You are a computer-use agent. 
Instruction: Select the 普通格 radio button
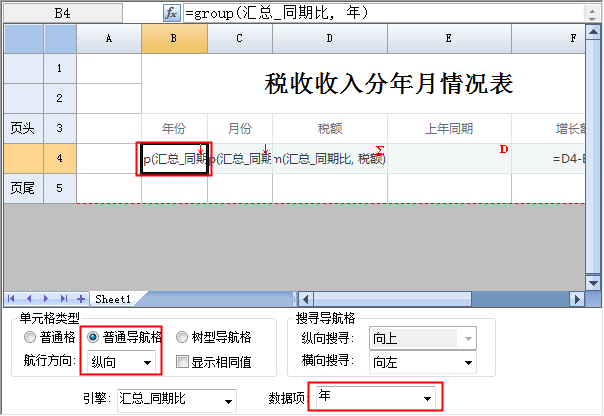[x=30, y=338]
